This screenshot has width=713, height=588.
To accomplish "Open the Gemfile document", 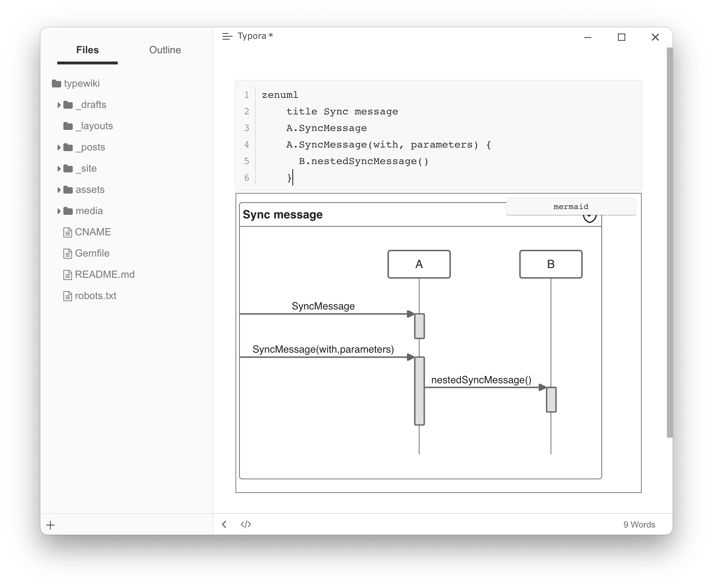I will pos(92,253).
